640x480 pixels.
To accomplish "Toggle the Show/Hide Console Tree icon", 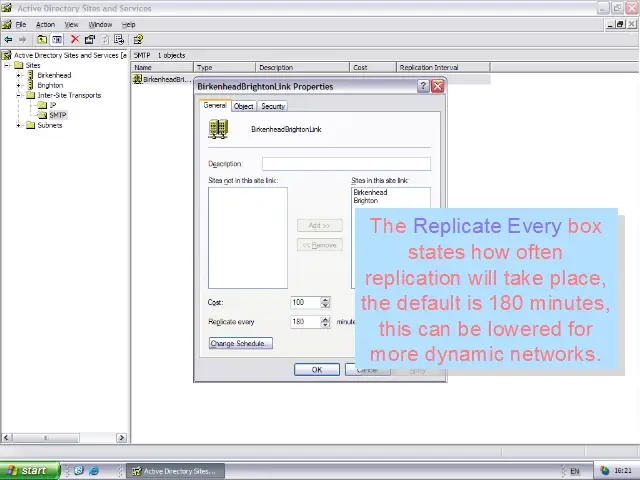I will [x=57, y=40].
